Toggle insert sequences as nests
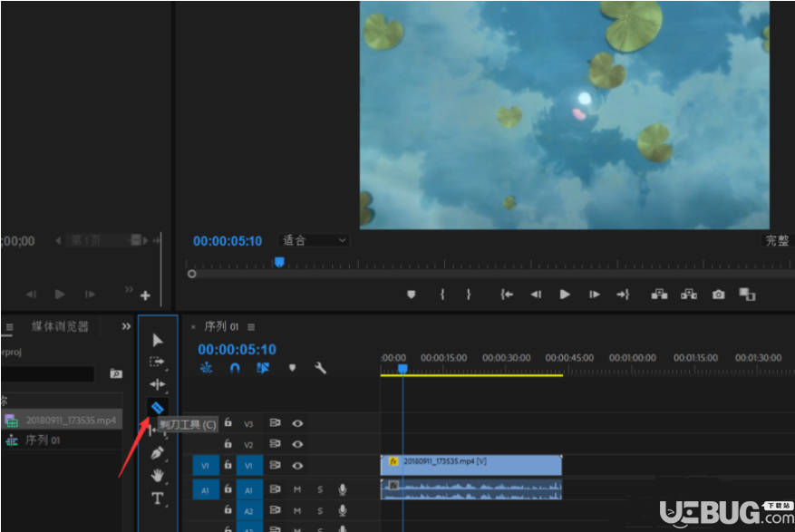795x532 pixels. pyautogui.click(x=206, y=368)
